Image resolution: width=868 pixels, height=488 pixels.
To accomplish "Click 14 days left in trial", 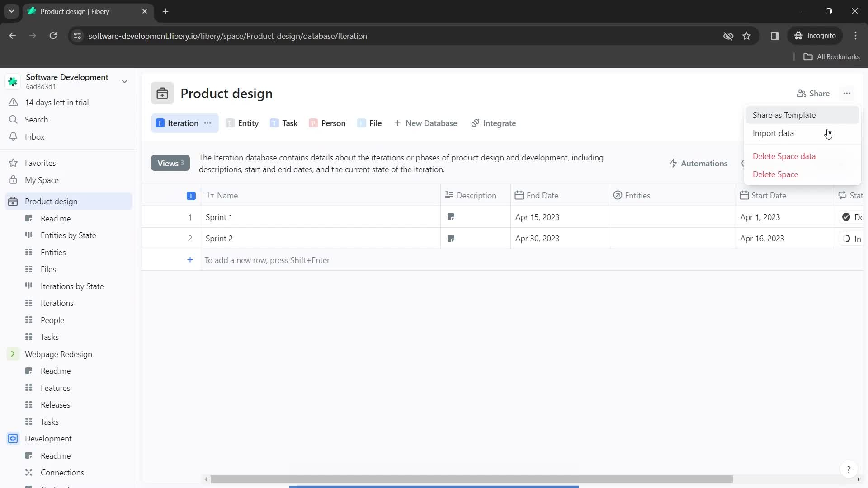I will click(x=69, y=103).
